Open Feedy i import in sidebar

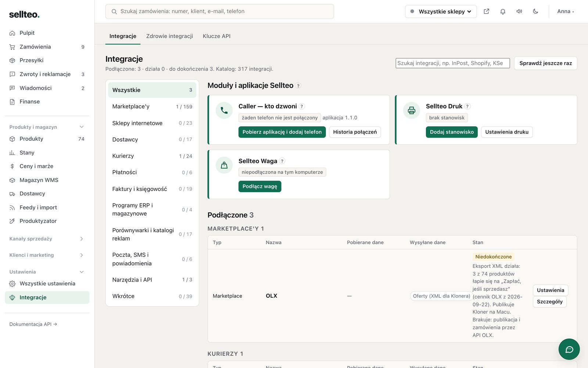coord(47,208)
